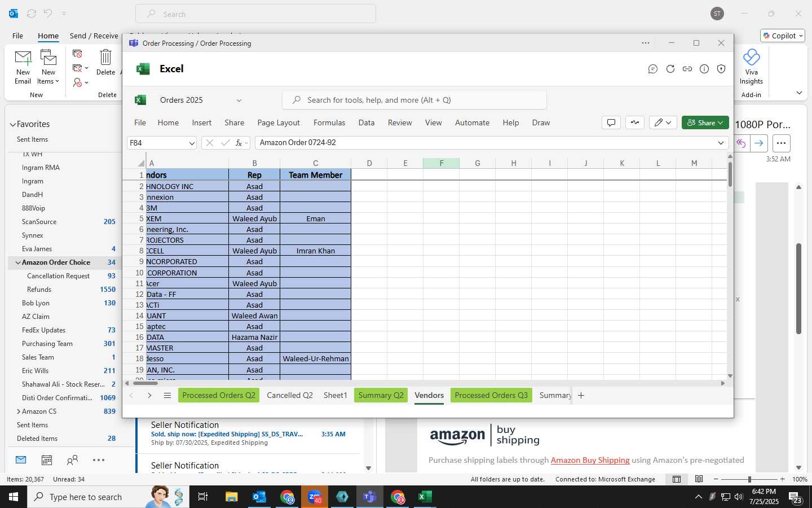Open Amazon Buy Shipping link
This screenshot has width=812, height=508.
590,460
